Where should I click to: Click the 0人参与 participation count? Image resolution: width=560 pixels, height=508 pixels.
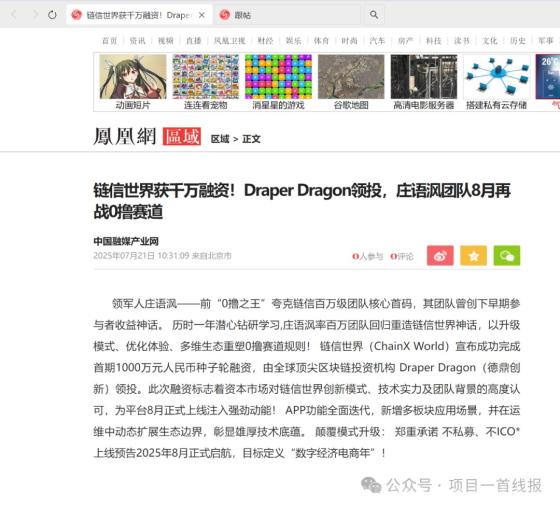point(368,256)
